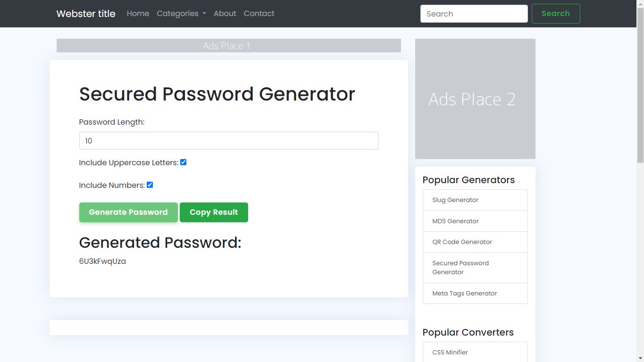The image size is (644, 362).
Task: Click the Ads Place 2 banner
Action: 475,99
